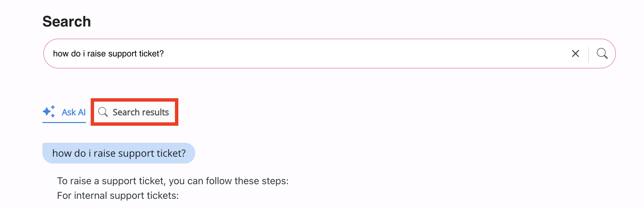Focus the search input field
The image size is (644, 208).
tap(340, 54)
